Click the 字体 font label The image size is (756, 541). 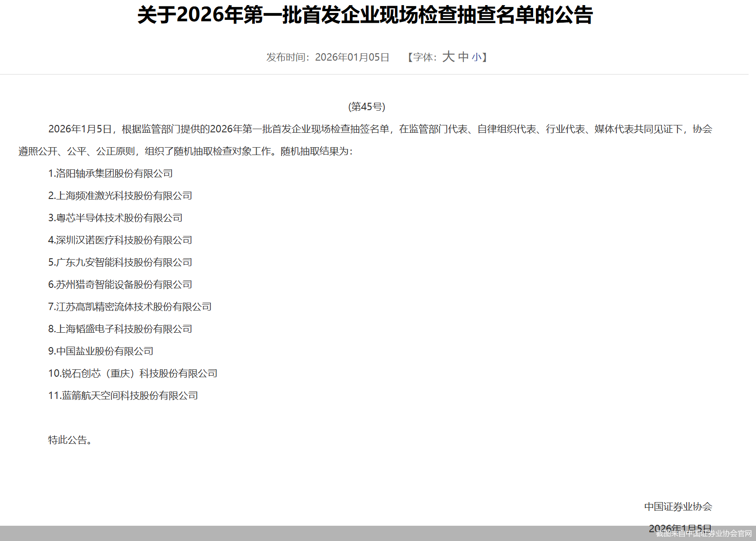(421, 56)
